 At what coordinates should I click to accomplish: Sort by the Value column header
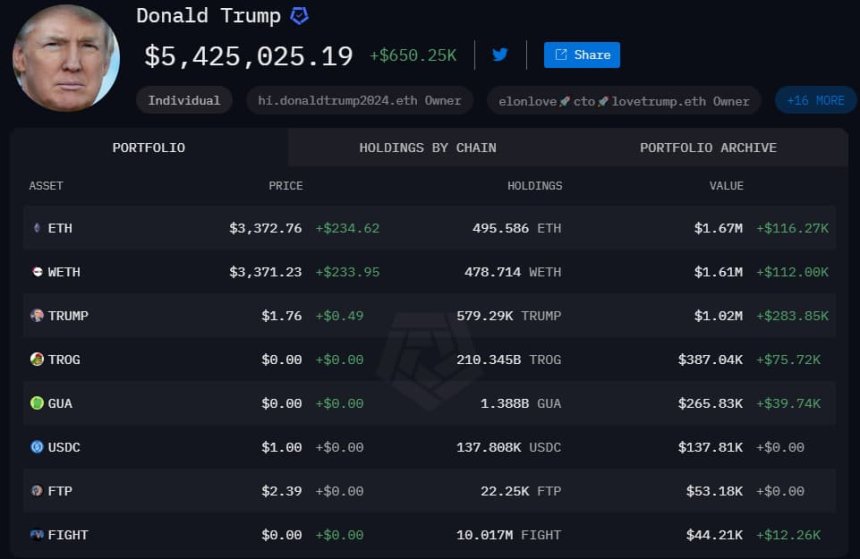(726, 186)
